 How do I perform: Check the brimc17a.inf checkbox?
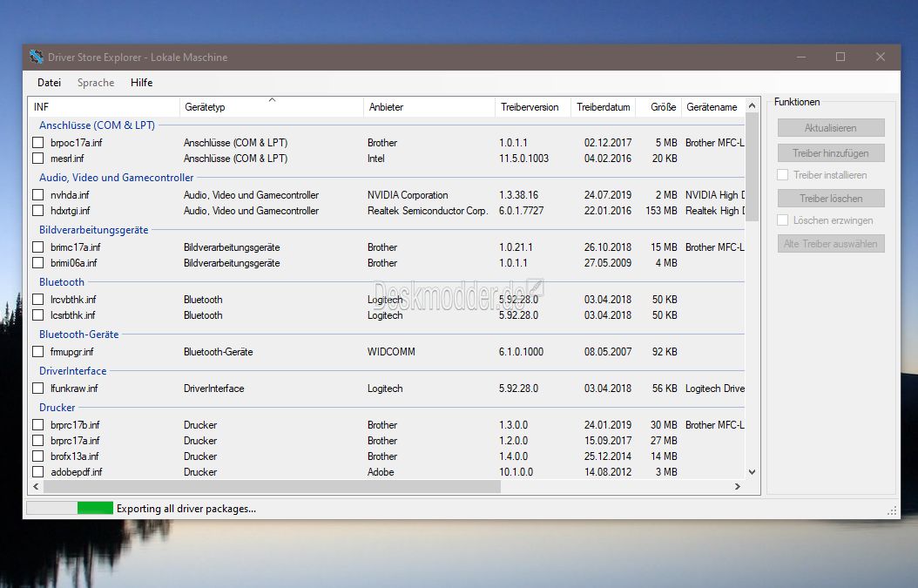pos(38,247)
